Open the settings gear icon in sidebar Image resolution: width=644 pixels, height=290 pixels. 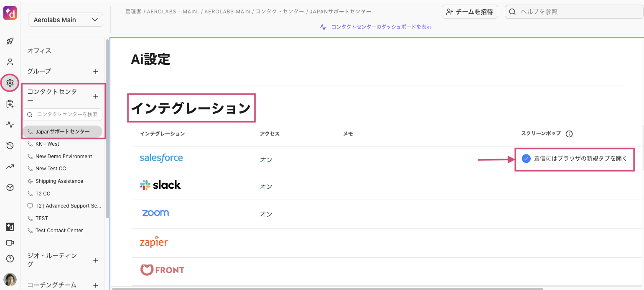click(10, 83)
